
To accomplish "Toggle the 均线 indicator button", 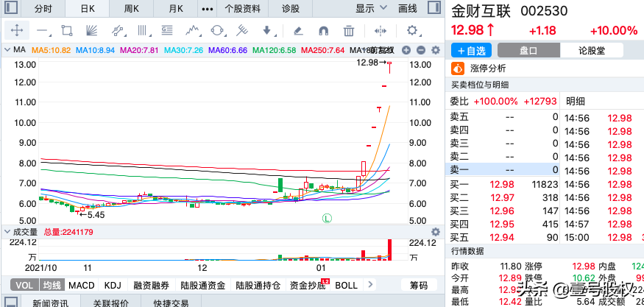I will [x=52, y=285].
